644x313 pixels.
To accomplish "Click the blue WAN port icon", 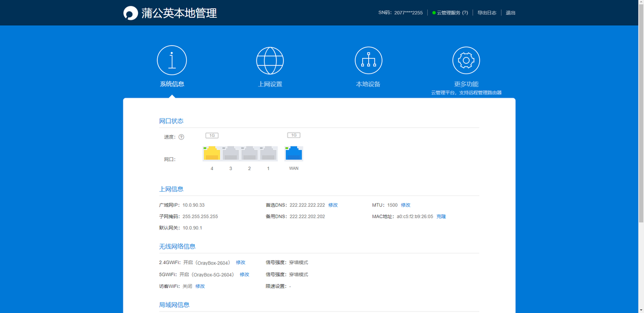I will coord(294,154).
